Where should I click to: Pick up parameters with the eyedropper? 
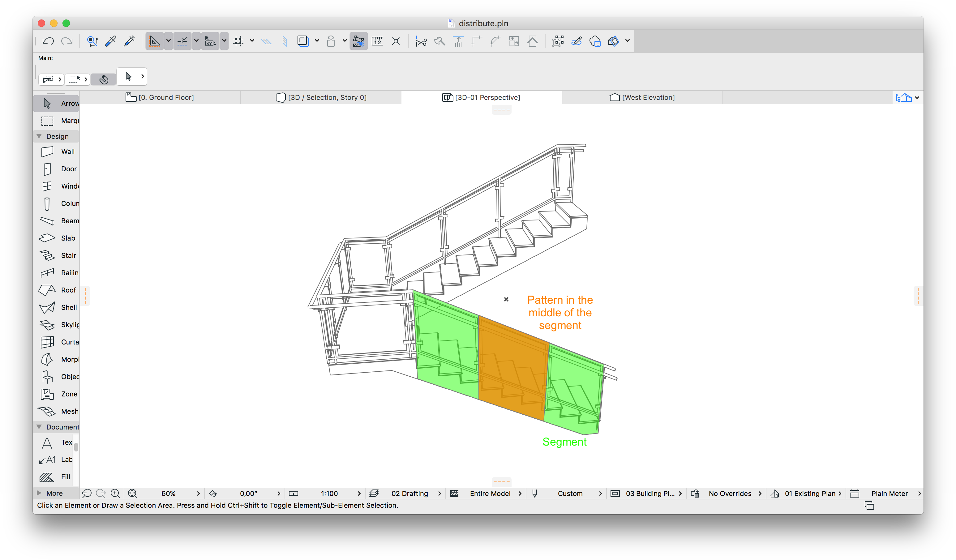tap(111, 41)
